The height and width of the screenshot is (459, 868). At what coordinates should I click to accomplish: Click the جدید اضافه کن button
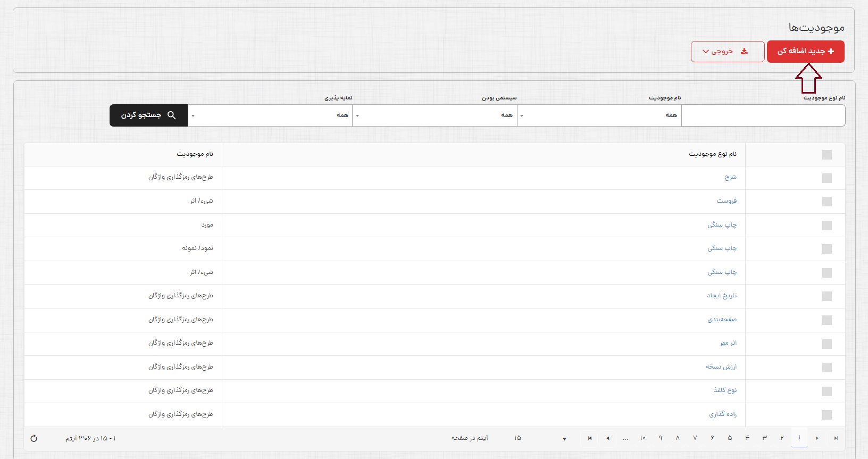pos(805,52)
